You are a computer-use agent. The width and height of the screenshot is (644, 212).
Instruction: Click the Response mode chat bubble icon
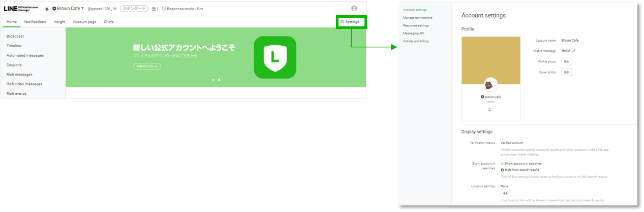point(164,9)
